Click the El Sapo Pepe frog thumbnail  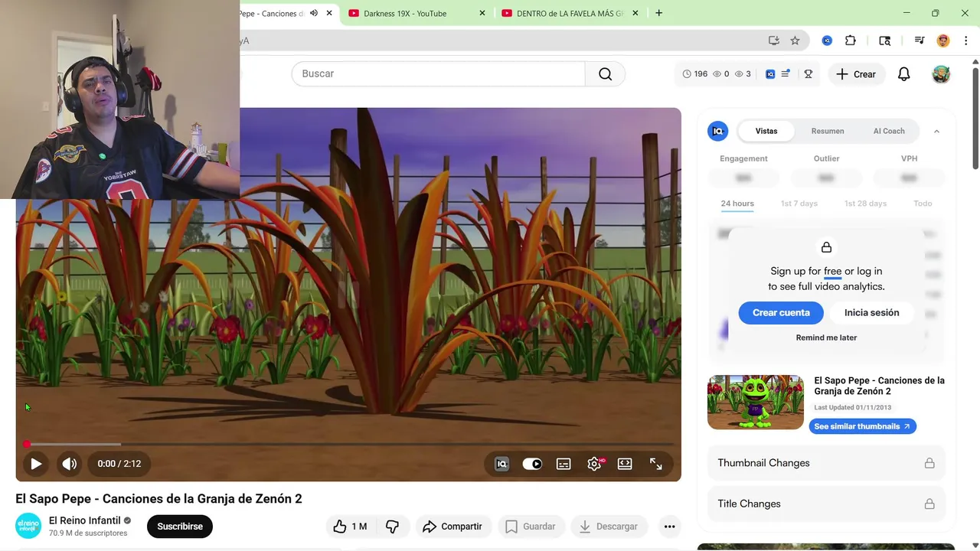(756, 402)
